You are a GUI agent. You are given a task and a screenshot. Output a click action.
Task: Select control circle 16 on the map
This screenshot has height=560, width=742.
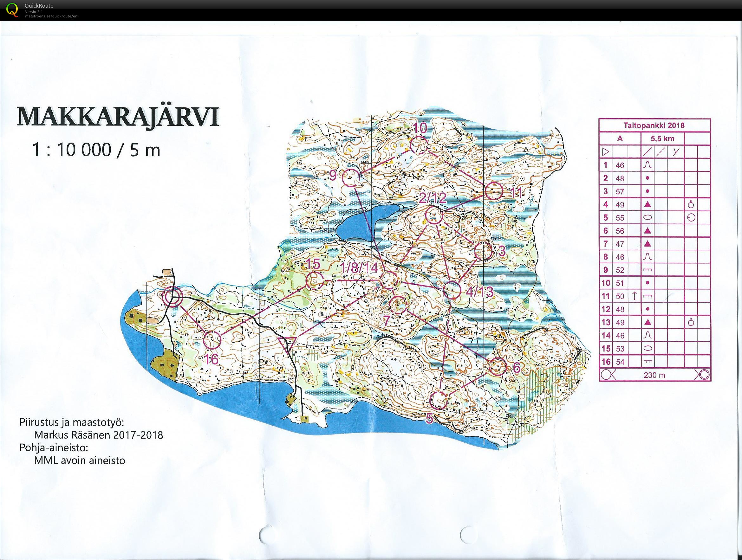[212, 340]
